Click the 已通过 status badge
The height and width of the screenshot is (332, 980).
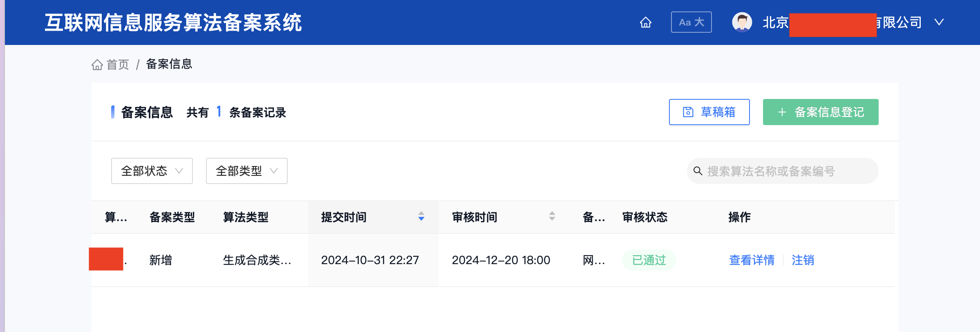point(649,260)
